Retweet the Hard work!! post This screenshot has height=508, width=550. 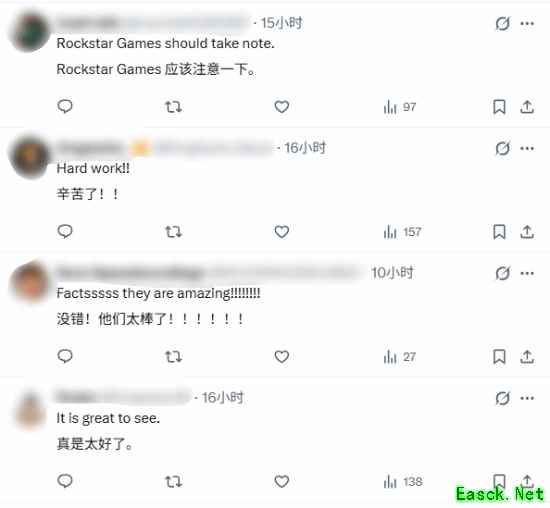coord(173,232)
